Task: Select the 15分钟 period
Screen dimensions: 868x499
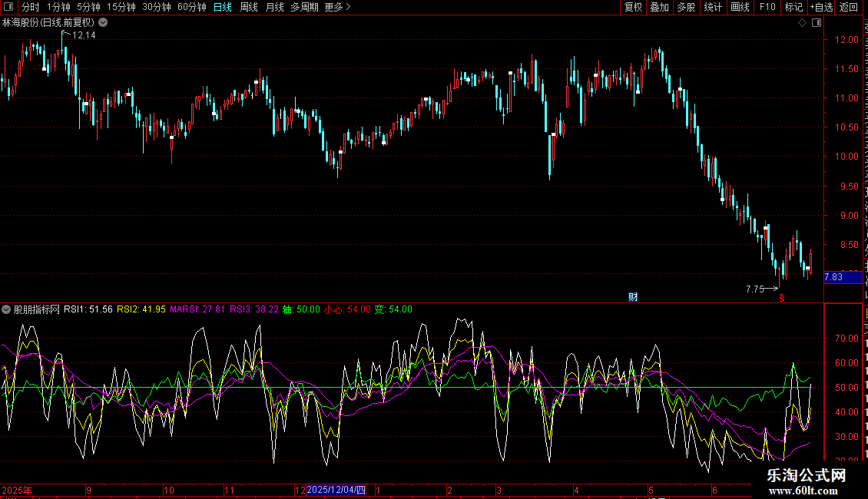Action: 121,7
